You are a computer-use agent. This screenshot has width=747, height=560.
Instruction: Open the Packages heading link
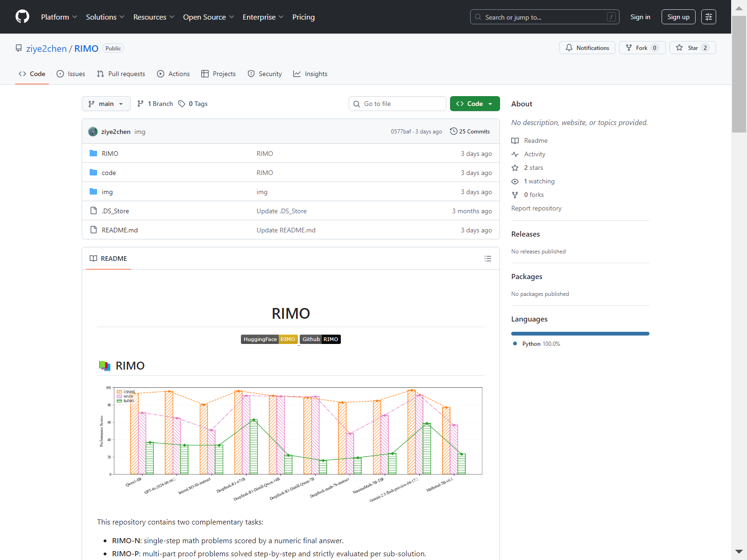(x=527, y=277)
